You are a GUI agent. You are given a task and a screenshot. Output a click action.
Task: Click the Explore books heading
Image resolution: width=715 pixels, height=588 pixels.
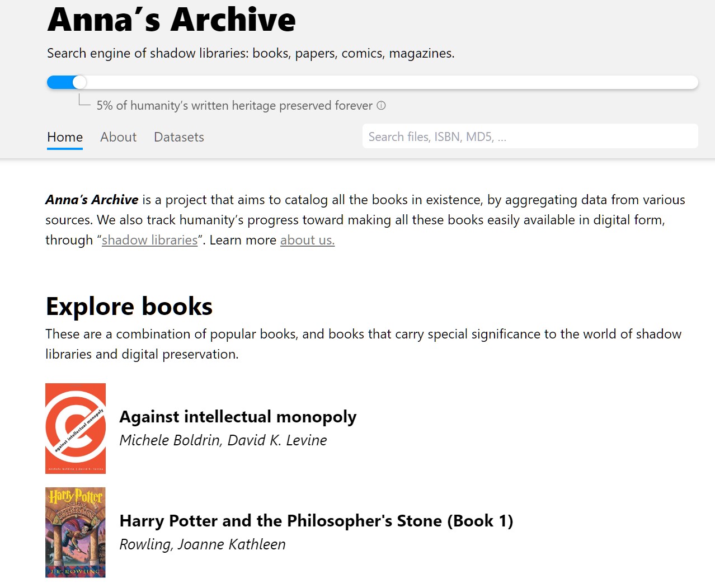[129, 307]
